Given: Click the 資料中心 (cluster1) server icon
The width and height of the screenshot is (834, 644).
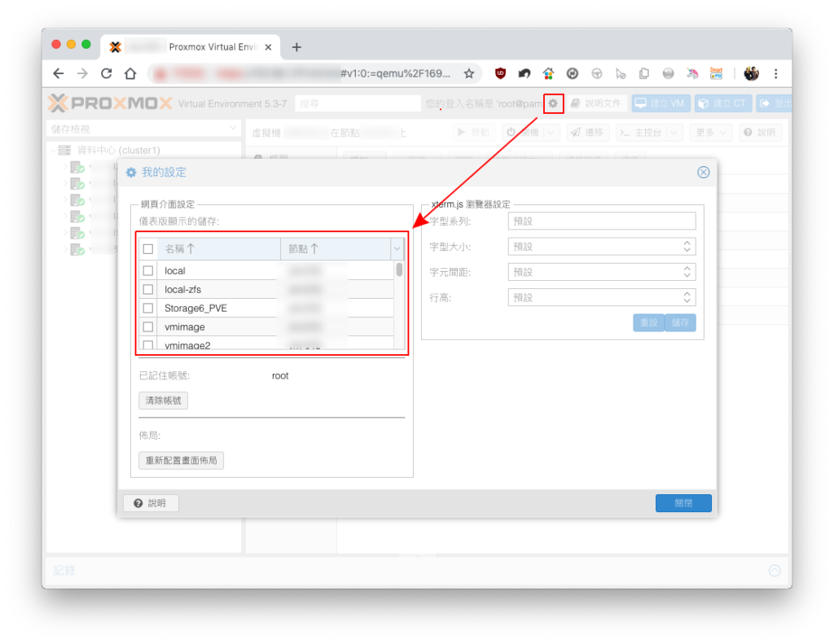Looking at the screenshot, I should (64, 150).
